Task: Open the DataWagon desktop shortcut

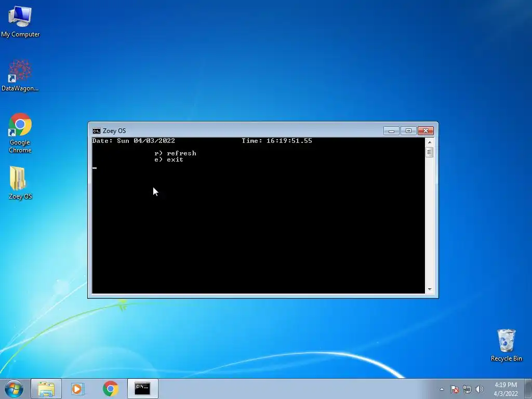Action: pos(20,75)
